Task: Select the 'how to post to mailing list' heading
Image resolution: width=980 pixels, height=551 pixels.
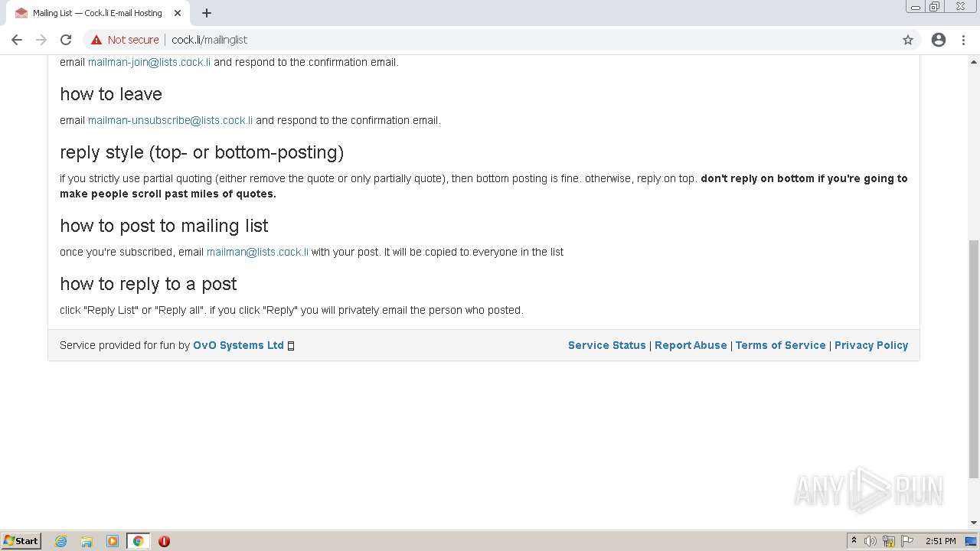Action: (x=164, y=226)
